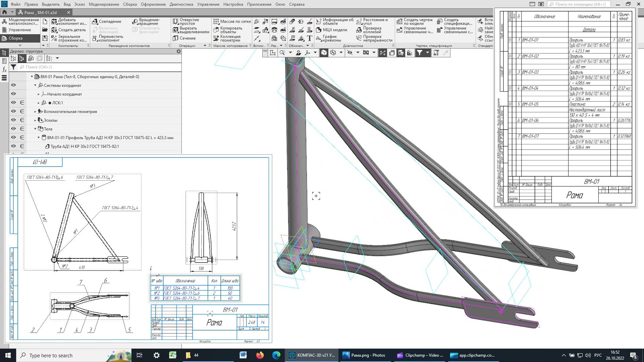644x362 pixels.
Task: Toggle eye icon for Тела node
Action: point(13,129)
